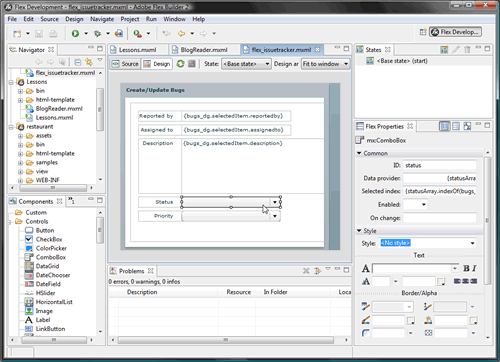500x362 pixels.
Task: Open the Navigate menu
Action: click(102, 19)
